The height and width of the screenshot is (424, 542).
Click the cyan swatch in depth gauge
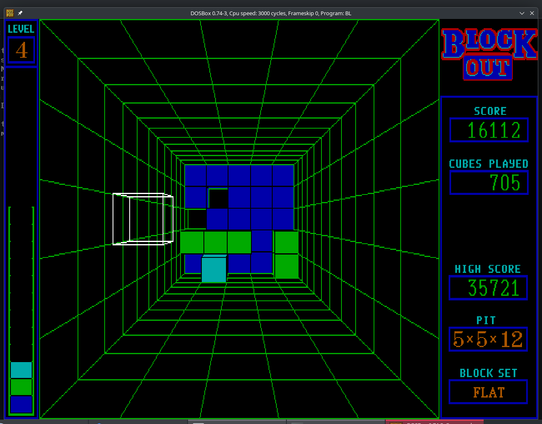(x=21, y=370)
